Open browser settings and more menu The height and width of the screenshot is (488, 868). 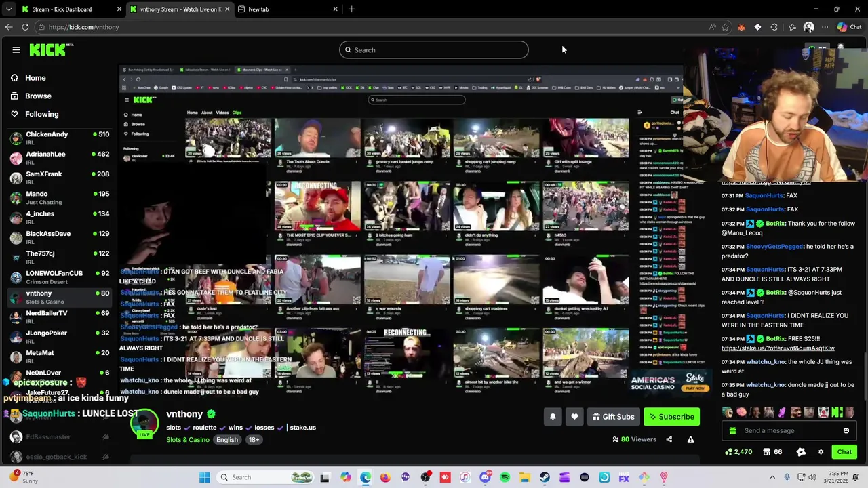tap(825, 27)
